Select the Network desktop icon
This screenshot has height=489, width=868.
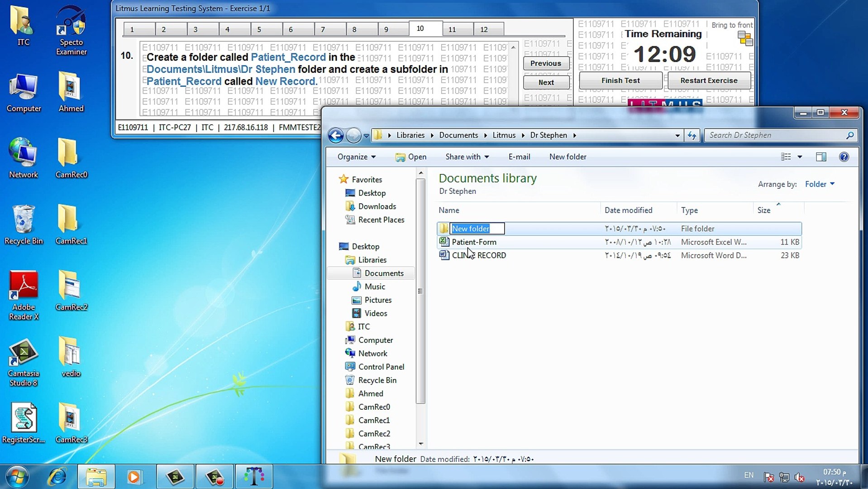24,158
